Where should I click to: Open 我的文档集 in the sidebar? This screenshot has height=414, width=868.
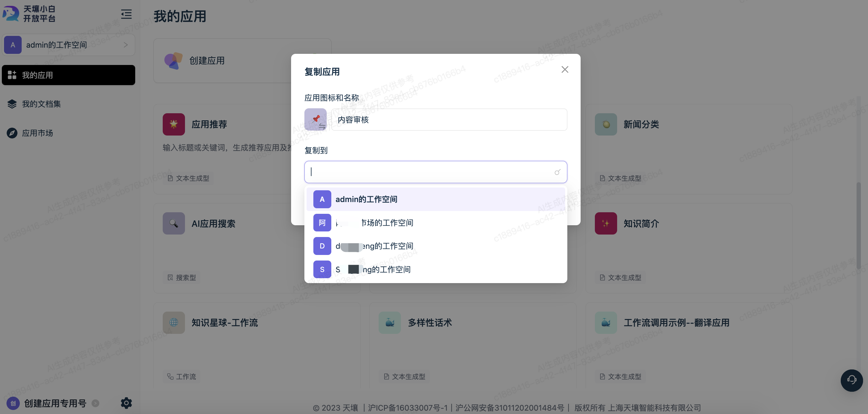click(68, 104)
